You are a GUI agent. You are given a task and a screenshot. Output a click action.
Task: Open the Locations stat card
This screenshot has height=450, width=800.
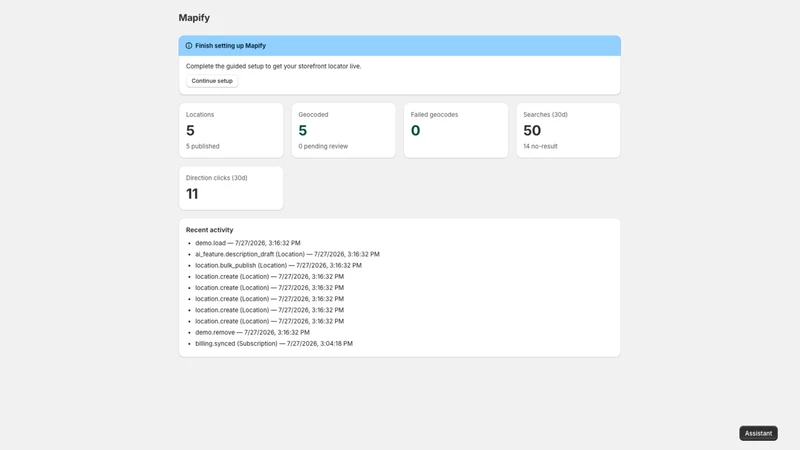(x=231, y=131)
